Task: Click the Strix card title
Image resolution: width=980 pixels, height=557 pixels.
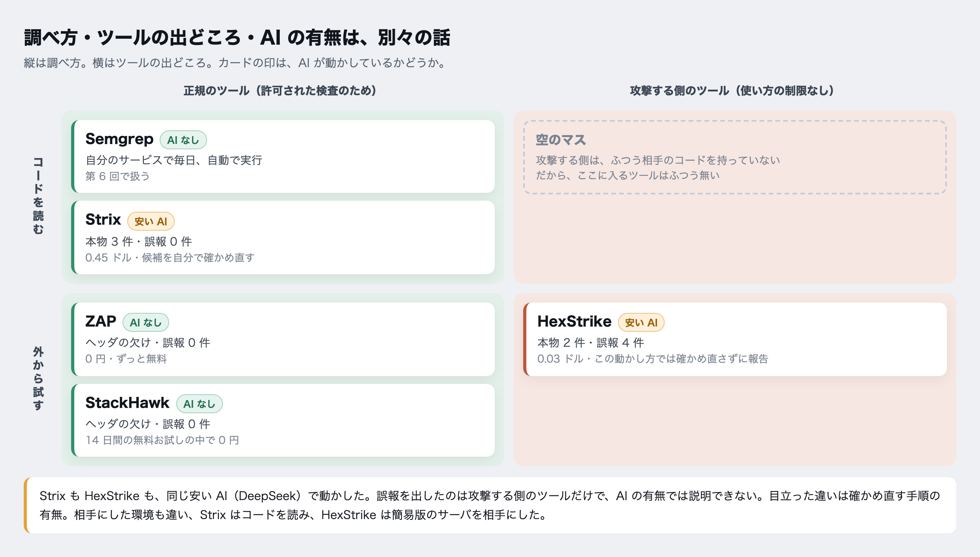Action: tap(103, 220)
